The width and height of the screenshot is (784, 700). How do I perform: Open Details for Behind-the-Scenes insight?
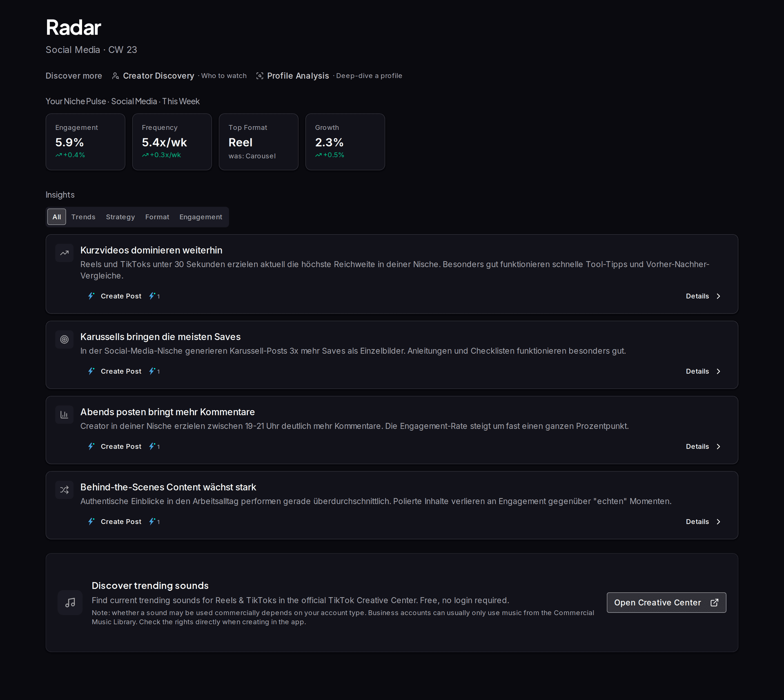703,522
